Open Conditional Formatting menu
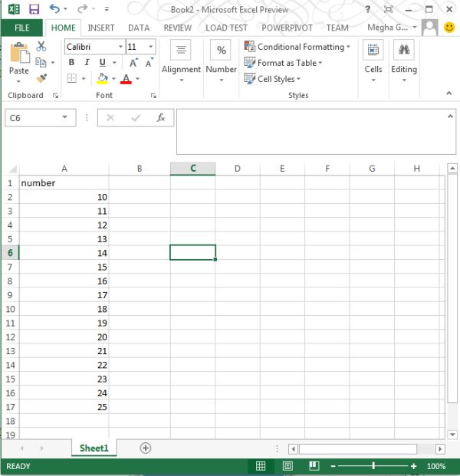 [297, 47]
